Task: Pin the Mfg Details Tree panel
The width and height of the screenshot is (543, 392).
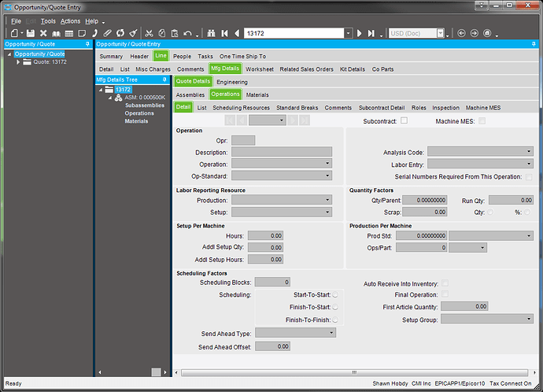Action: pos(164,80)
